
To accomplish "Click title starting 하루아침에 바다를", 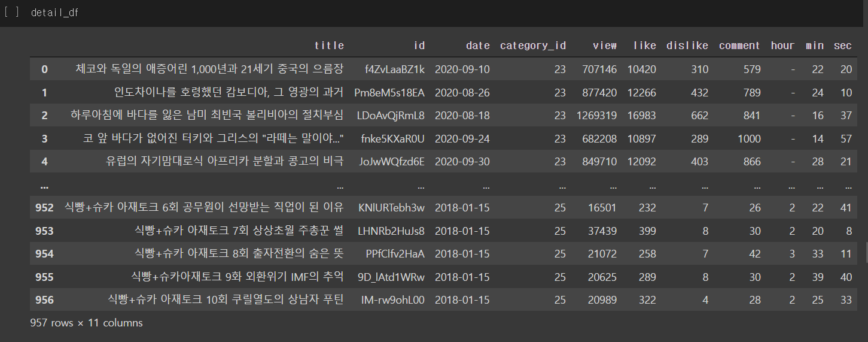I will click(207, 116).
